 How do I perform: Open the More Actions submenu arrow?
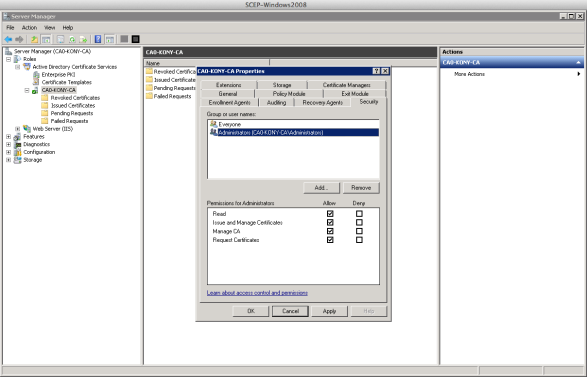579,74
